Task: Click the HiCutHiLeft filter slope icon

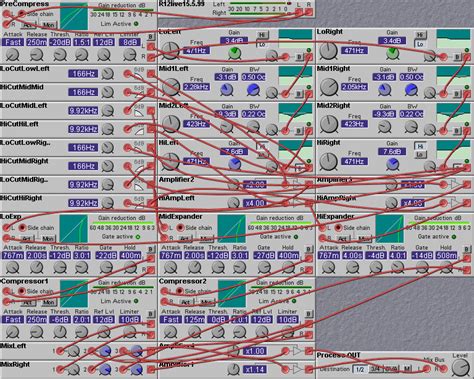Action: (139, 131)
